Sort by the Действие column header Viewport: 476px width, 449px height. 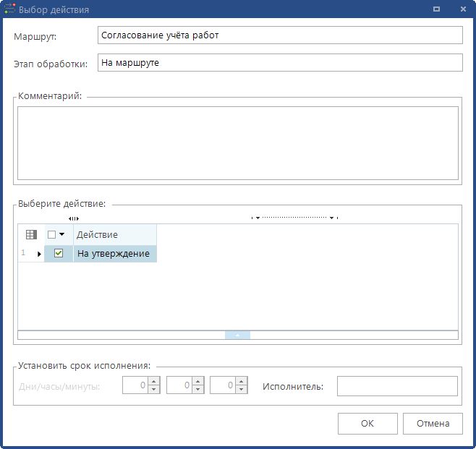[x=114, y=234]
